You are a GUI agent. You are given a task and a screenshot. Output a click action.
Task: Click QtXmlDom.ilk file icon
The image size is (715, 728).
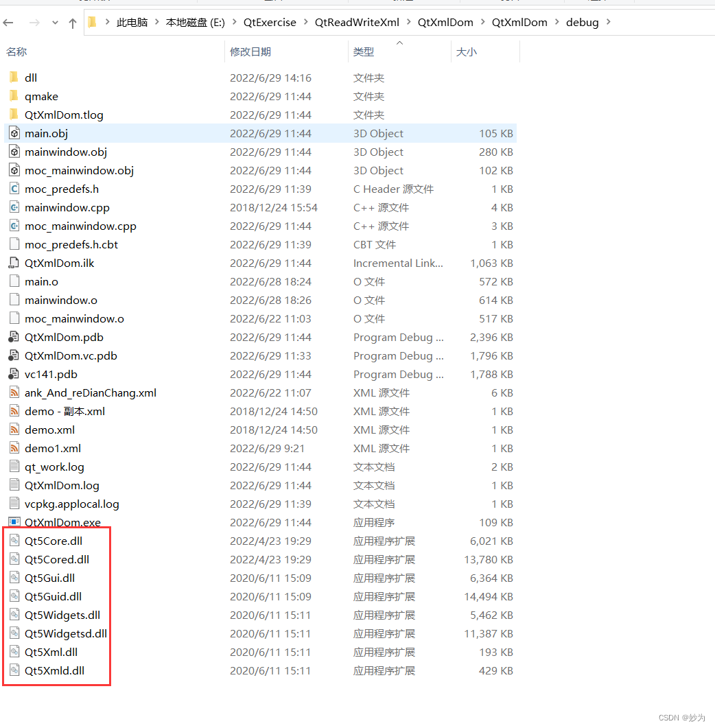(14, 263)
